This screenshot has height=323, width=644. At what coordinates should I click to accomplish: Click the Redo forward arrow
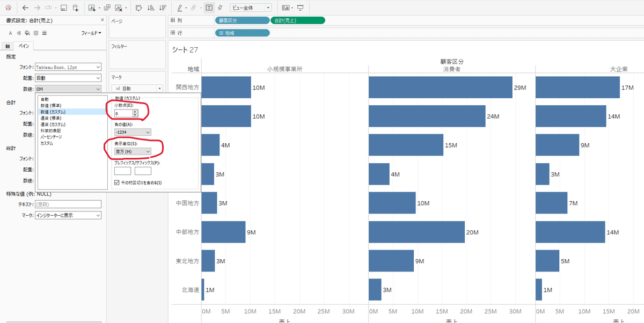point(38,8)
